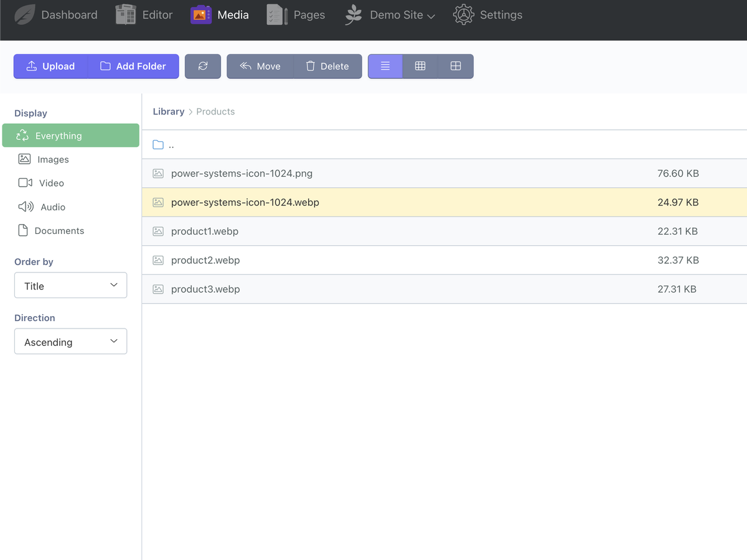Switch to small grid table view
747x560 pixels.
tap(420, 67)
